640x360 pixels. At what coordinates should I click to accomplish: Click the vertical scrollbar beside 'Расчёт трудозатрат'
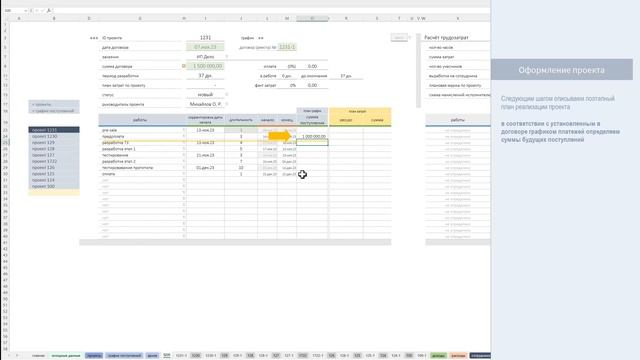[x=418, y=71]
